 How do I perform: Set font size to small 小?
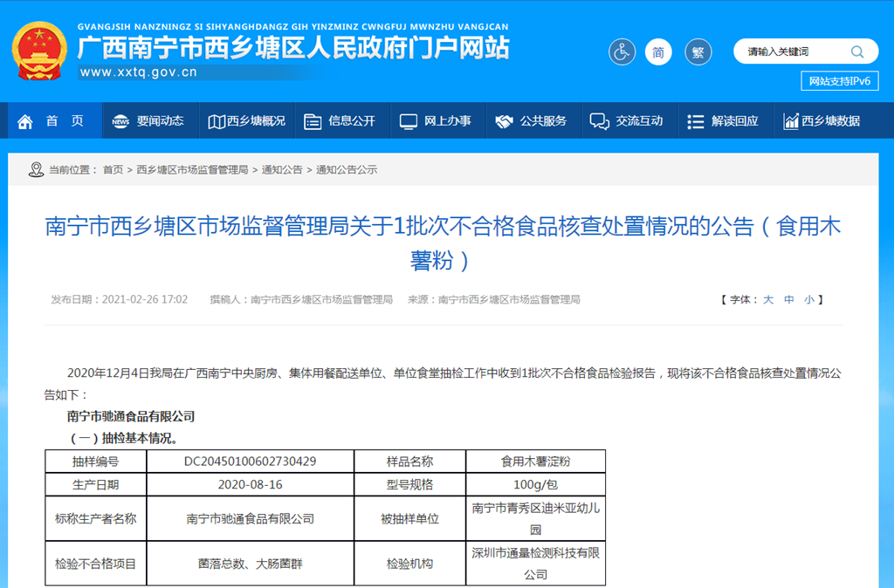[809, 299]
